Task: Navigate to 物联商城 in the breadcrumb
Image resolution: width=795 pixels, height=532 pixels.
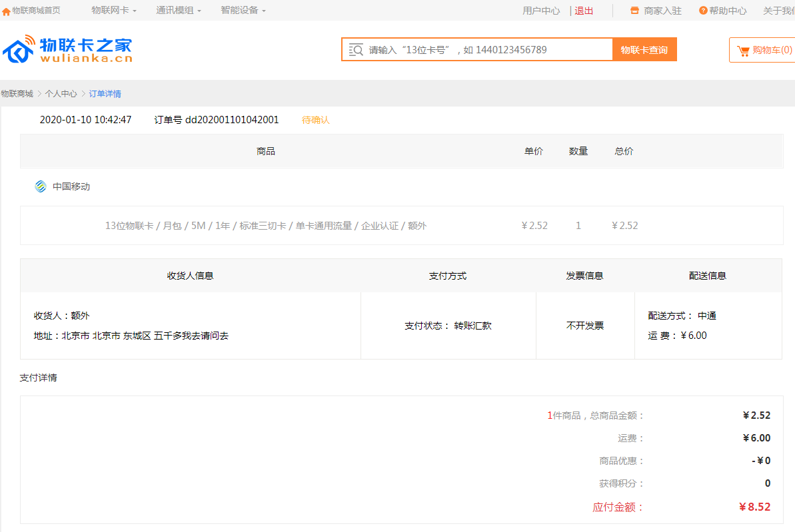Action: (17, 94)
